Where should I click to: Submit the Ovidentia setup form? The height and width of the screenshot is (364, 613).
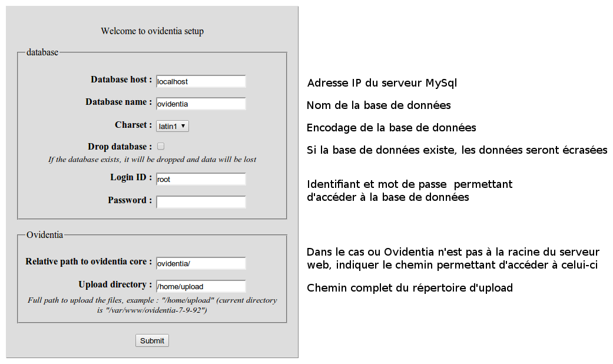[152, 340]
